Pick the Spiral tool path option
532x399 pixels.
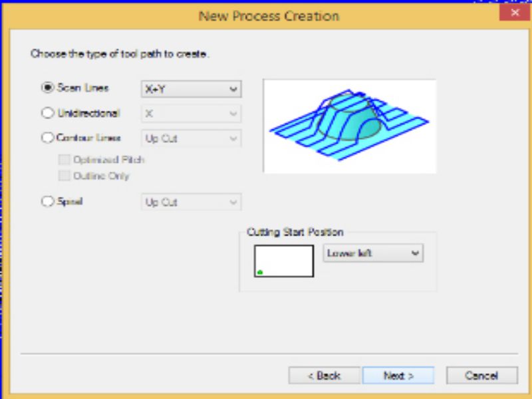click(47, 202)
